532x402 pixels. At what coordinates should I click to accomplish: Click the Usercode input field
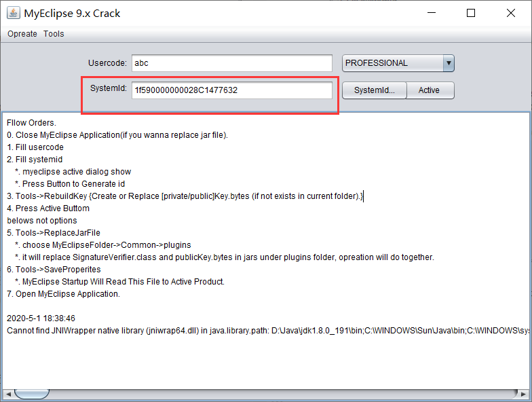[x=232, y=63]
